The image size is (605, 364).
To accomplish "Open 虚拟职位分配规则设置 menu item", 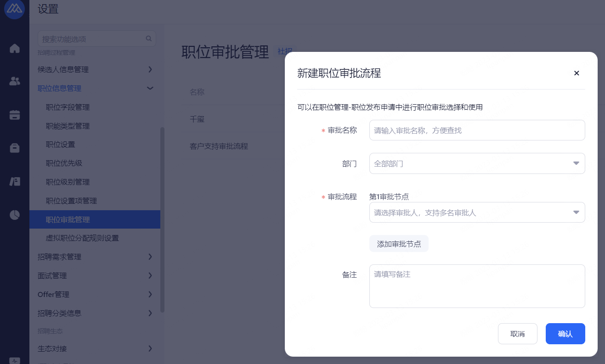I will (82, 238).
